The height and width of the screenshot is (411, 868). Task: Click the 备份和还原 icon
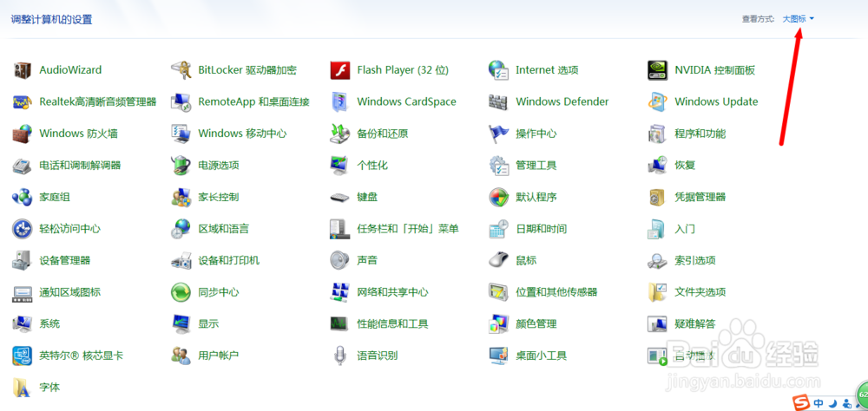(x=340, y=134)
